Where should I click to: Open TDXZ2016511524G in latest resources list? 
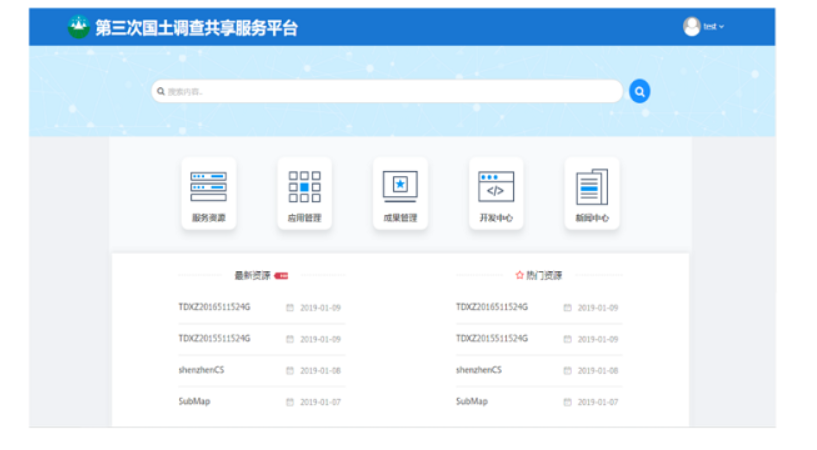(214, 307)
